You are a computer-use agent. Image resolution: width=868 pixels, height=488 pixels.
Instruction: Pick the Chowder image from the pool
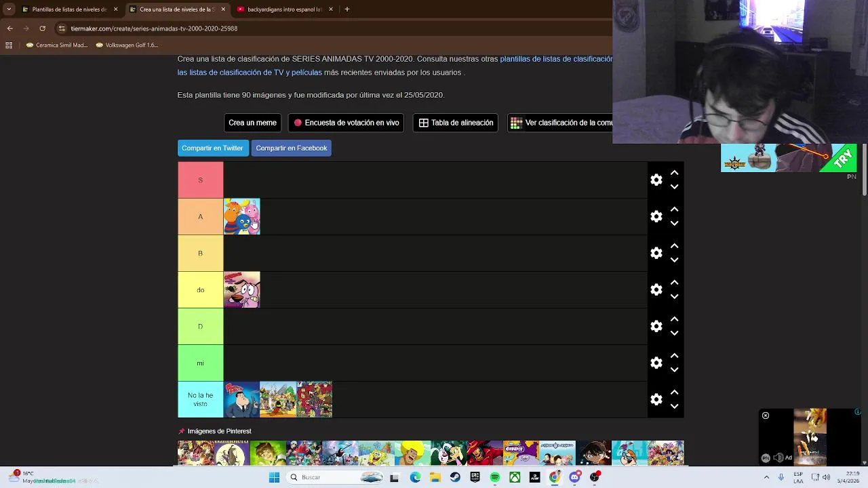521,453
